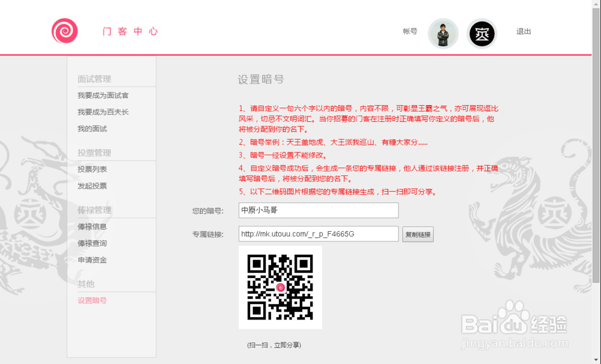Click the 专属链接 URL input box
The height and width of the screenshot is (364, 601).
coord(319,234)
